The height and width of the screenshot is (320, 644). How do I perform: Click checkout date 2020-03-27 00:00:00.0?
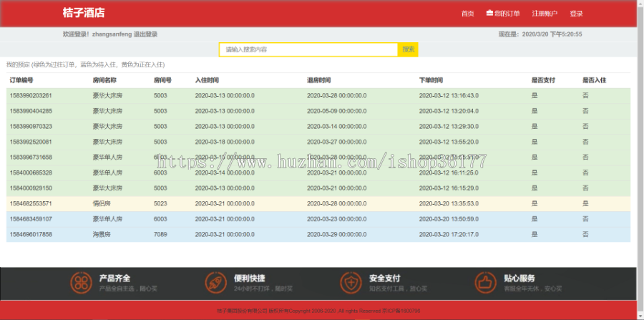point(337,142)
